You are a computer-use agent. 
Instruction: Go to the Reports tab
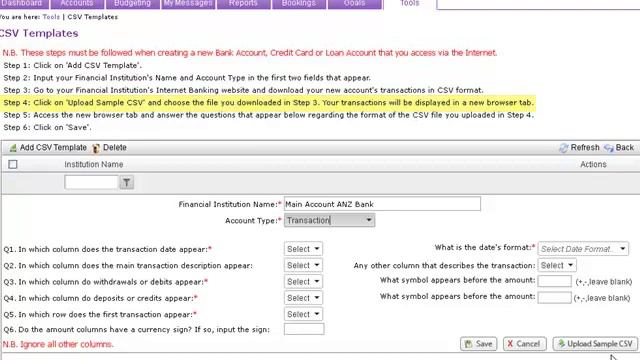[x=244, y=3]
